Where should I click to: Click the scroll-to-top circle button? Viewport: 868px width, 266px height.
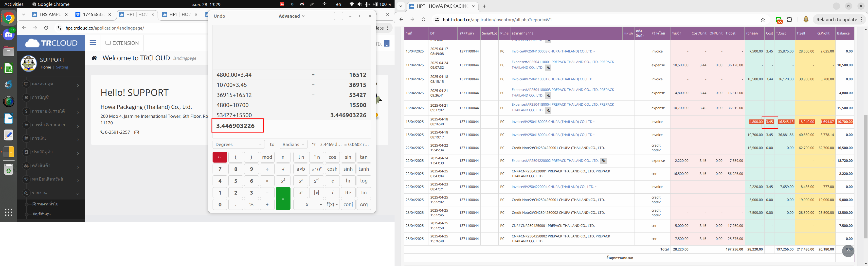(x=848, y=251)
